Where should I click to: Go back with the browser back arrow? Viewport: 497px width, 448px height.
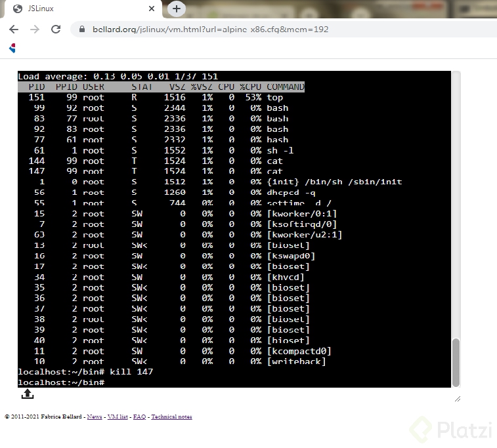[14, 30]
